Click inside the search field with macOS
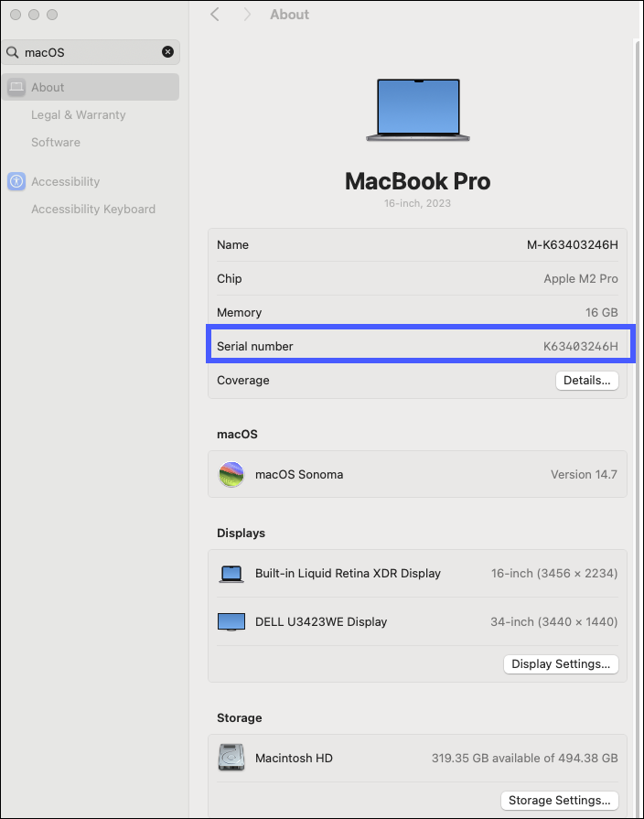This screenshot has height=819, width=644. point(91,52)
